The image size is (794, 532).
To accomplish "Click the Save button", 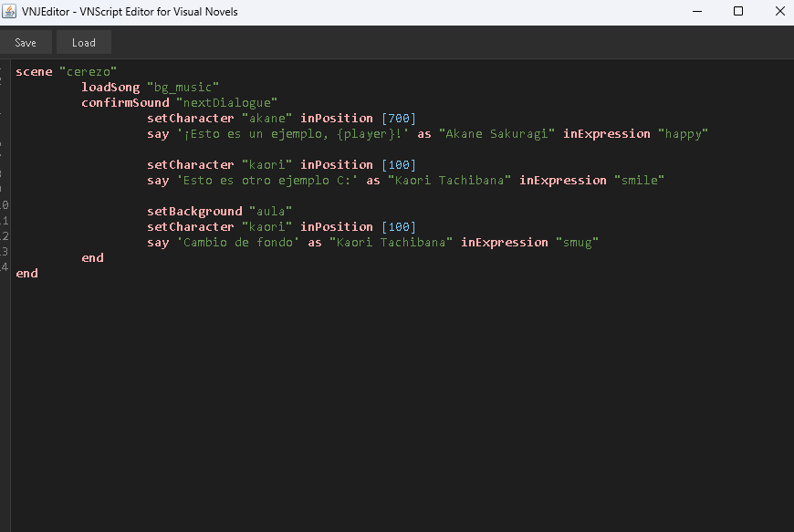I will tap(26, 43).
